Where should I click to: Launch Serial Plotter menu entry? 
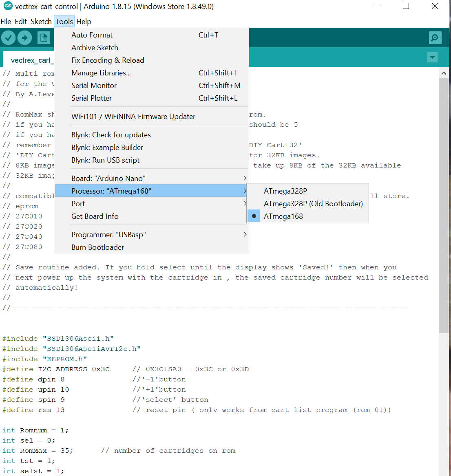[152, 98]
